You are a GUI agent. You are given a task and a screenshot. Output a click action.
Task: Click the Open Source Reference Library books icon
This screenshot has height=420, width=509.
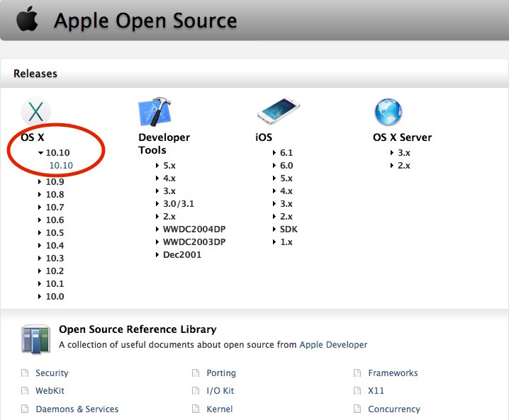coord(35,339)
